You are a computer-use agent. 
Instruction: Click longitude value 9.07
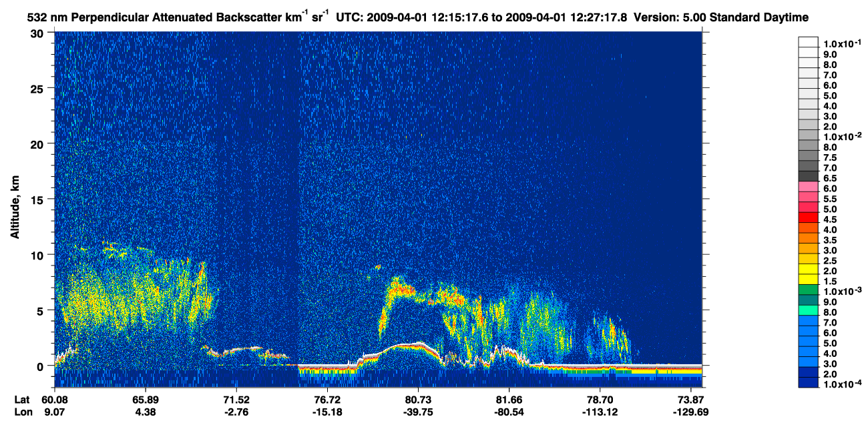point(55,412)
